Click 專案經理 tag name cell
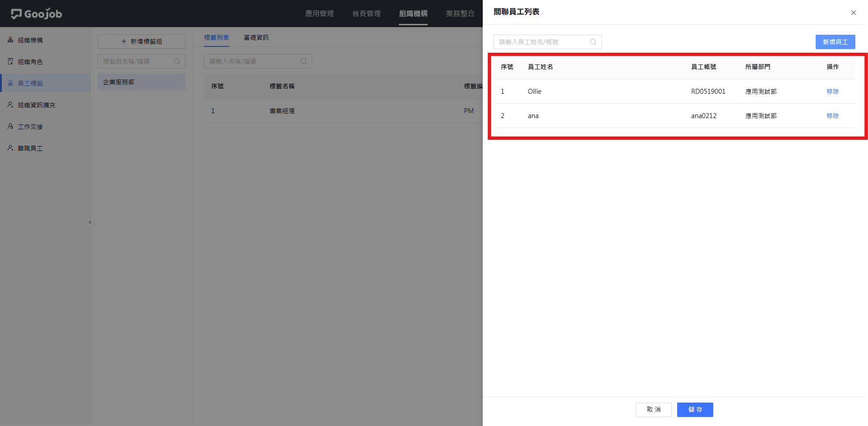Viewport: 868px width, 426px height. 282,111
